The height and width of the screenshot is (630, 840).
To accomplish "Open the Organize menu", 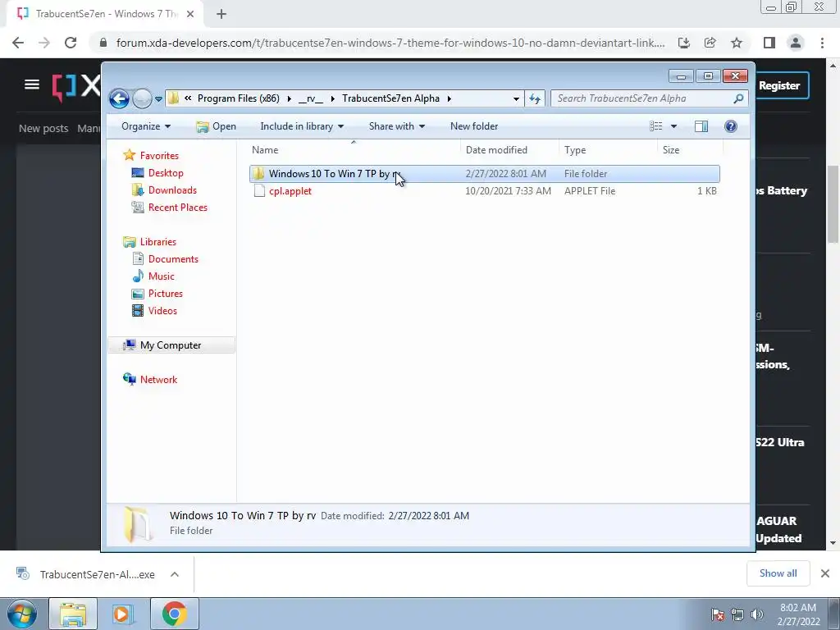I will 146,126.
